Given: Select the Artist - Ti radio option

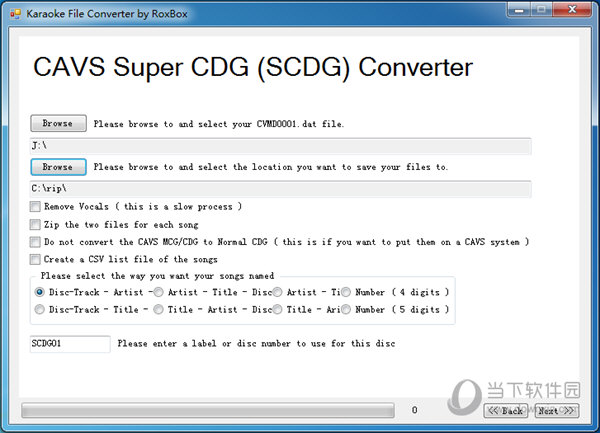Looking at the screenshot, I should click(x=277, y=292).
